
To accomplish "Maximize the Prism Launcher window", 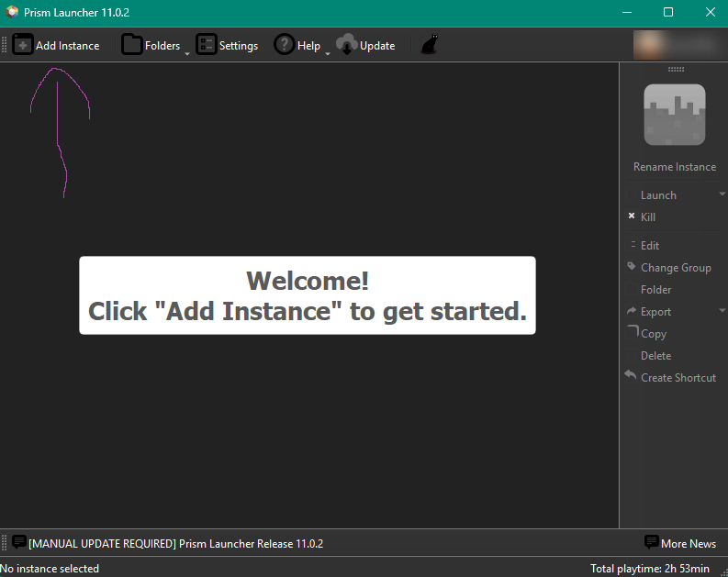I will 668,12.
